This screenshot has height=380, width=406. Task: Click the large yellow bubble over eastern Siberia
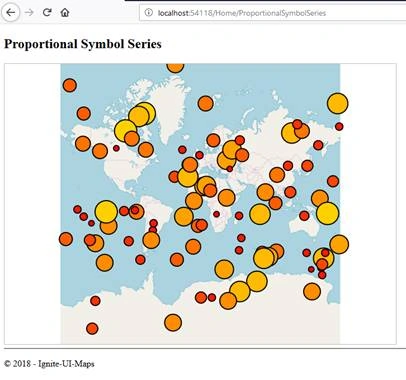point(291,133)
